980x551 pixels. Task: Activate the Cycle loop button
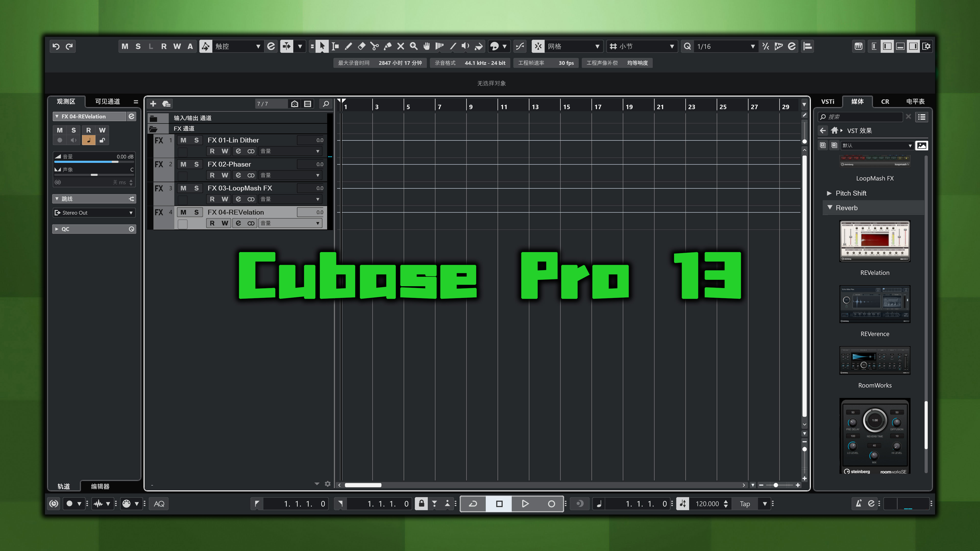tap(473, 504)
